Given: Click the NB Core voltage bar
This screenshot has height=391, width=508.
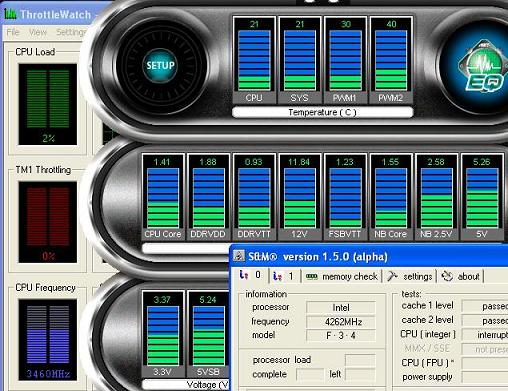Looking at the screenshot, I should (x=391, y=197).
